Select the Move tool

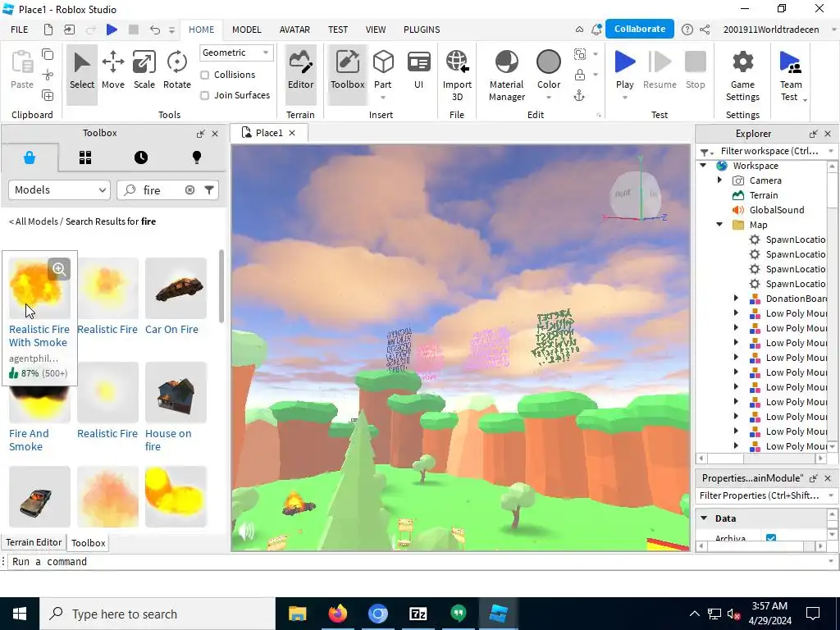(x=113, y=71)
